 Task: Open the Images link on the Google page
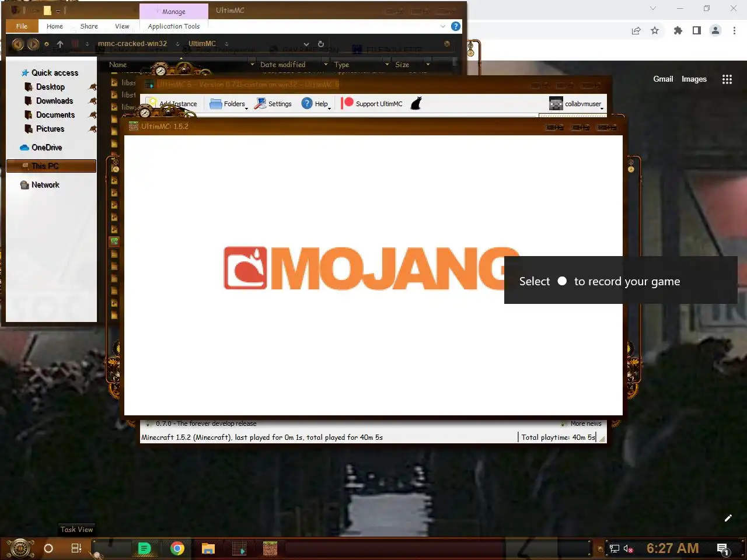[694, 79]
